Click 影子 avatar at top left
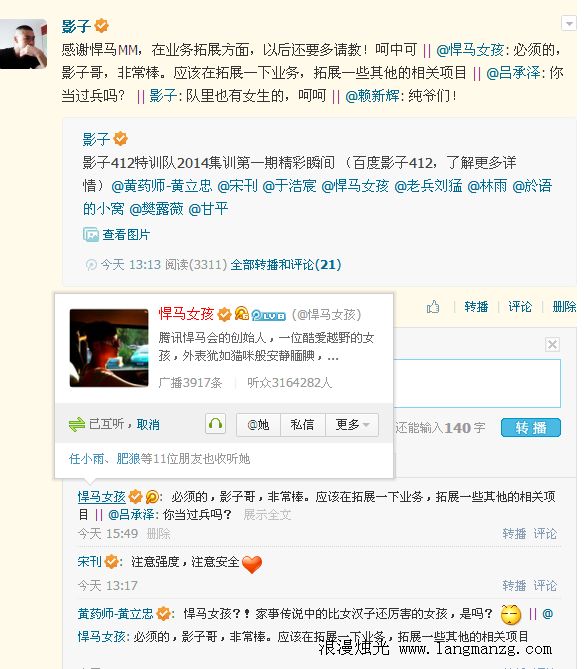The image size is (588, 669). tap(23, 44)
